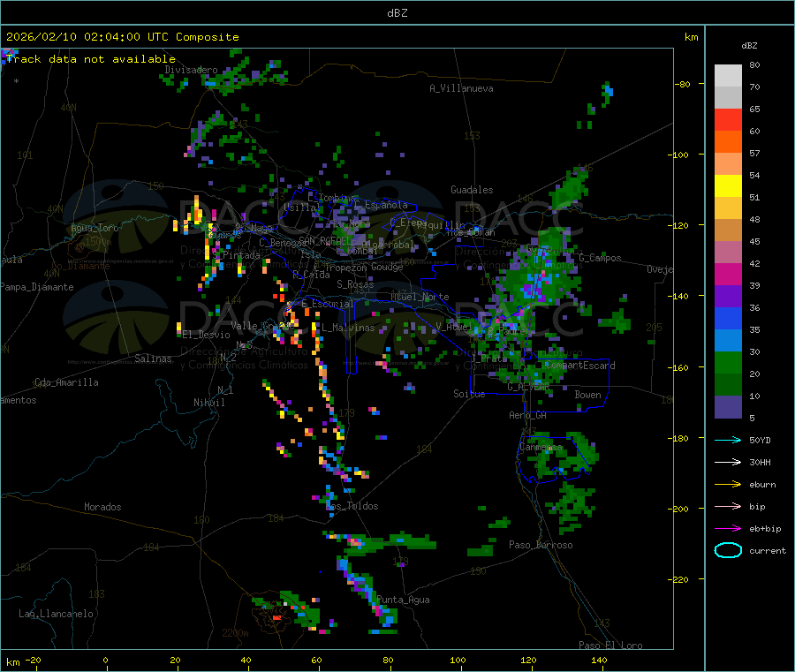
Task: Click the '0' km tick on the bottom axis
Action: click(x=105, y=660)
